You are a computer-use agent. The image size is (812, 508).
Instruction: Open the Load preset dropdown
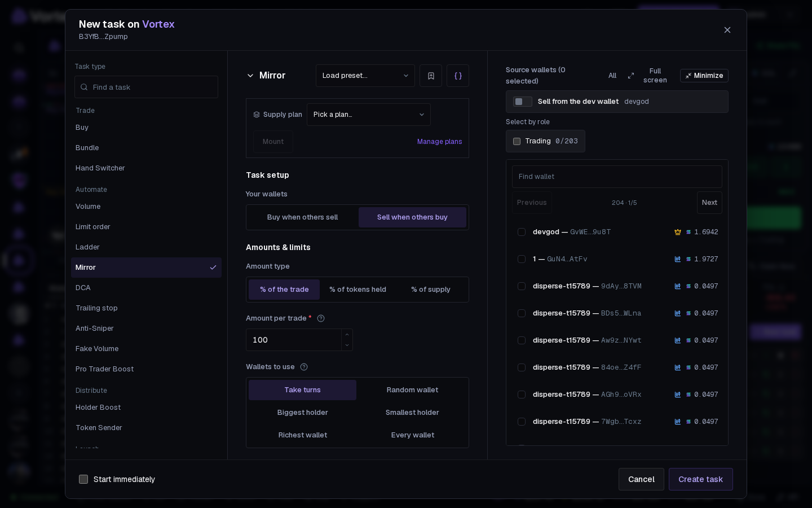click(365, 76)
